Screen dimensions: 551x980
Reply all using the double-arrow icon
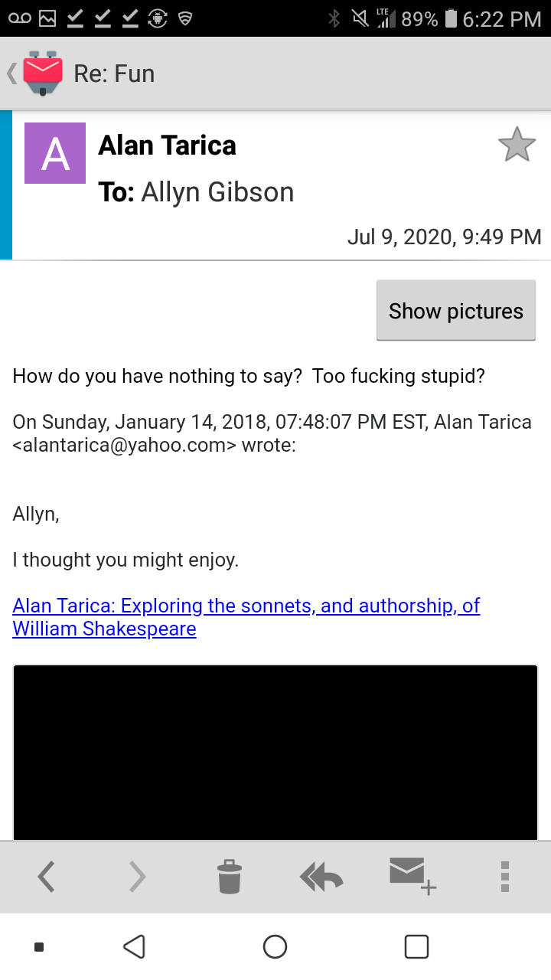point(321,876)
